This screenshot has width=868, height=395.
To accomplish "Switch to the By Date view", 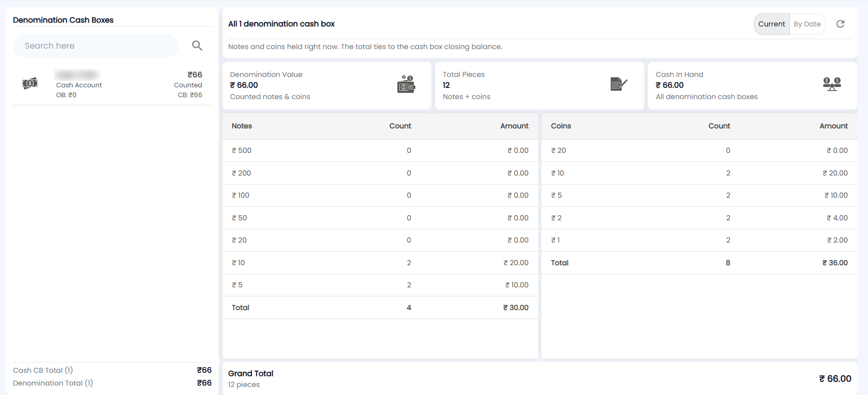I will tap(807, 24).
